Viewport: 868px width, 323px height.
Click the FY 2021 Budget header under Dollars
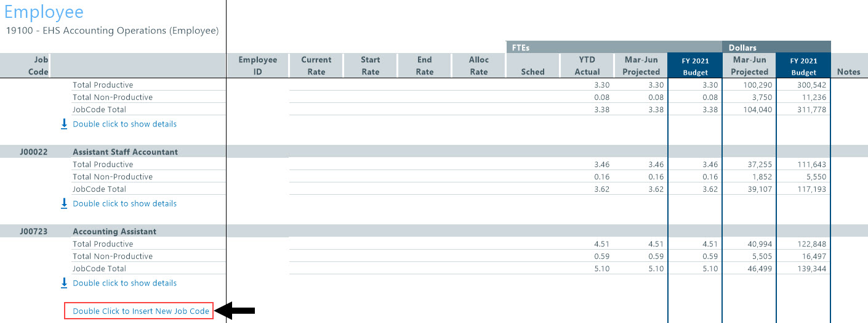tap(803, 66)
